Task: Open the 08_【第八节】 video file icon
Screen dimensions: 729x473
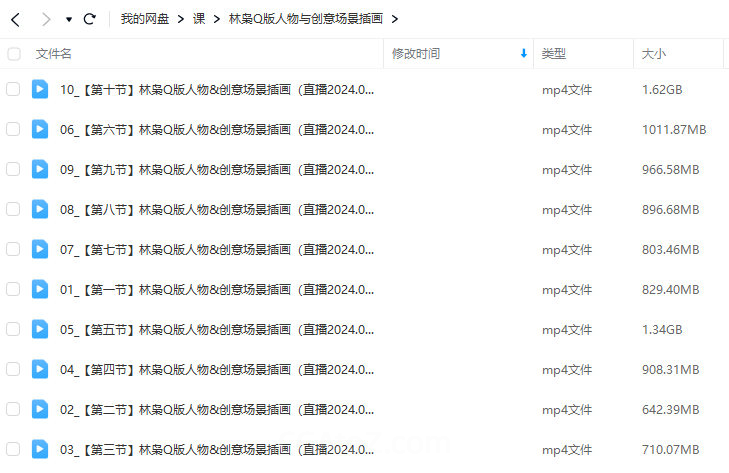Action: click(x=40, y=209)
